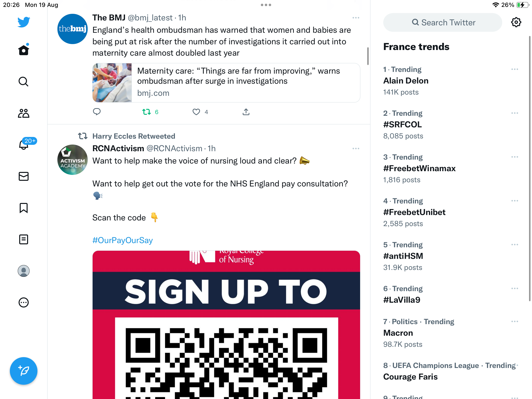
Task: Reply to The BMJ tweet
Action: (97, 112)
